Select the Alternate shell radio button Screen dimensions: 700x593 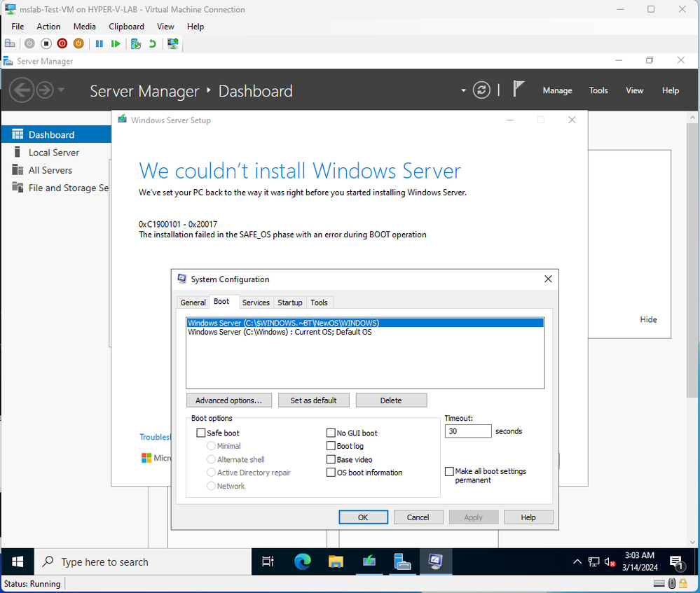tap(211, 459)
